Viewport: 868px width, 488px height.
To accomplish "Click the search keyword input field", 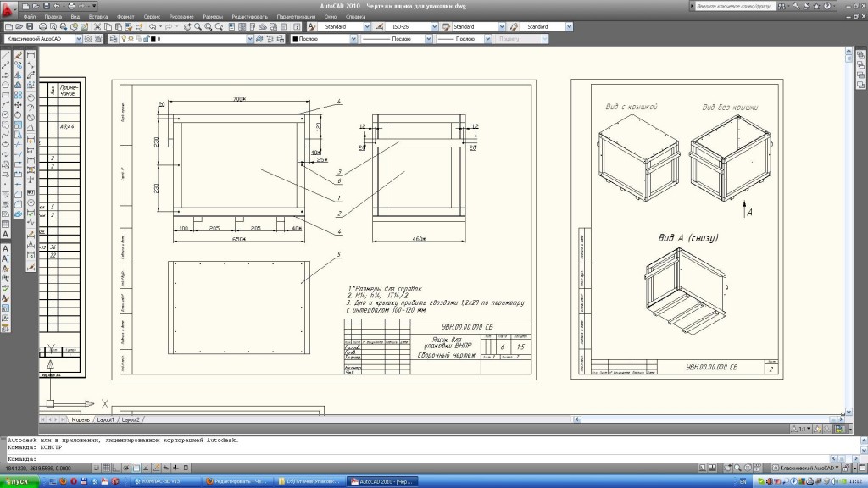I will (735, 6).
